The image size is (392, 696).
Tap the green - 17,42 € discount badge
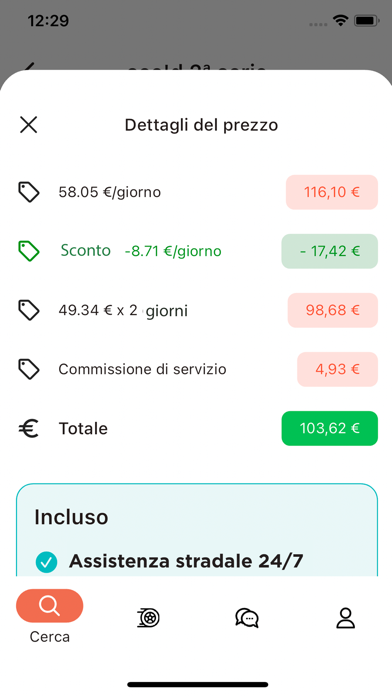coord(329,251)
